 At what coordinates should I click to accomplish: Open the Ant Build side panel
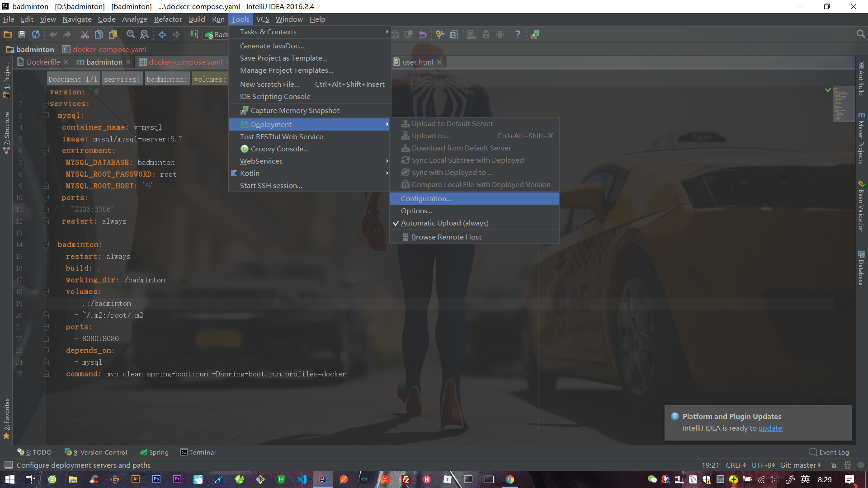click(x=862, y=79)
